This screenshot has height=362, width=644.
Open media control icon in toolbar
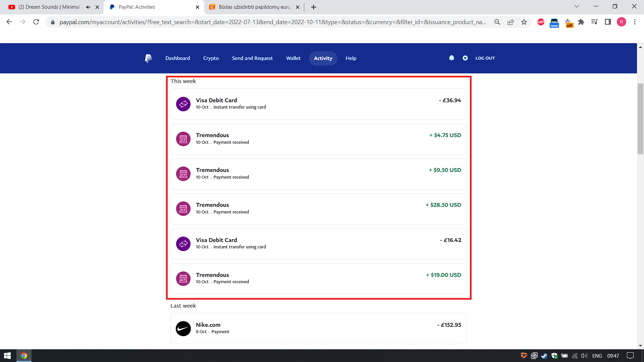(x=594, y=22)
